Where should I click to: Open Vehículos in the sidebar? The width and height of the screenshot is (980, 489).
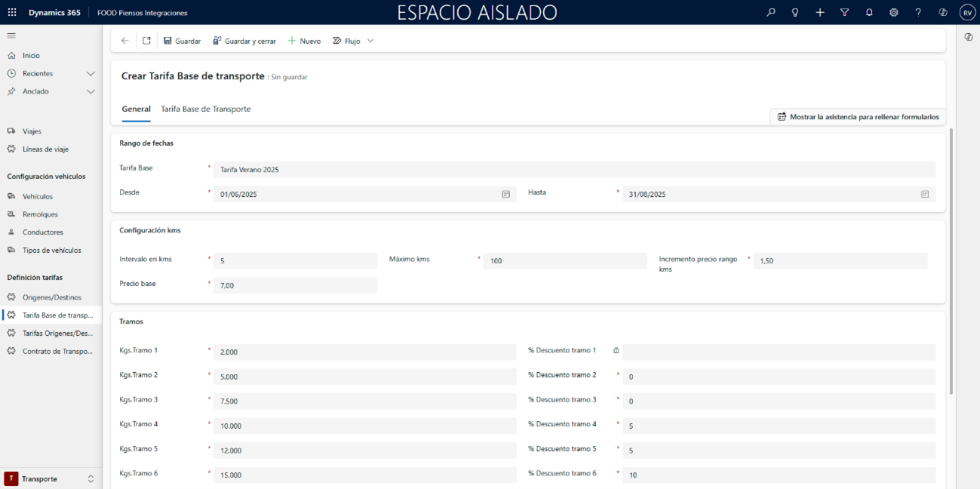coord(37,196)
